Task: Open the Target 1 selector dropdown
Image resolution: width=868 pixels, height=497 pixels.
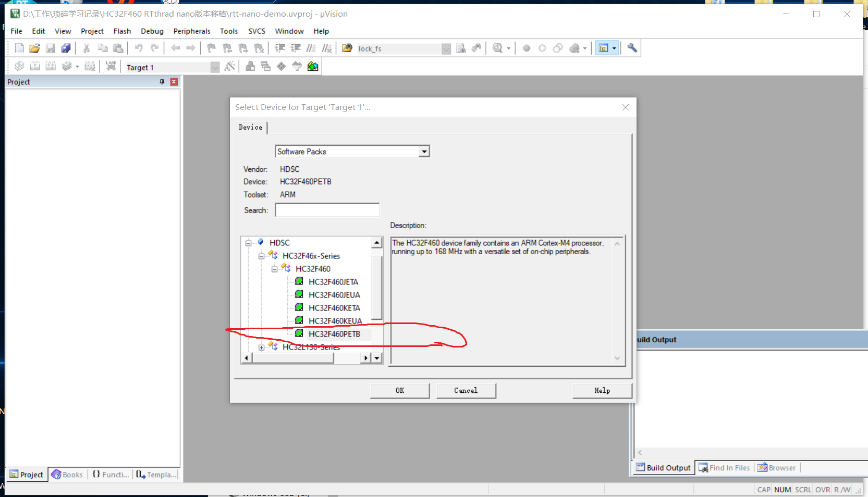Action: (215, 67)
